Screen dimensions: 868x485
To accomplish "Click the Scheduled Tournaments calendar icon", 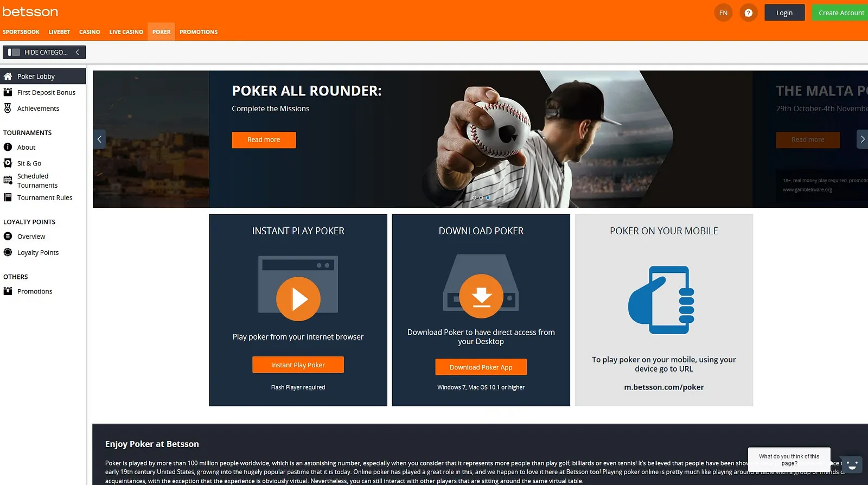I will (x=8, y=181).
